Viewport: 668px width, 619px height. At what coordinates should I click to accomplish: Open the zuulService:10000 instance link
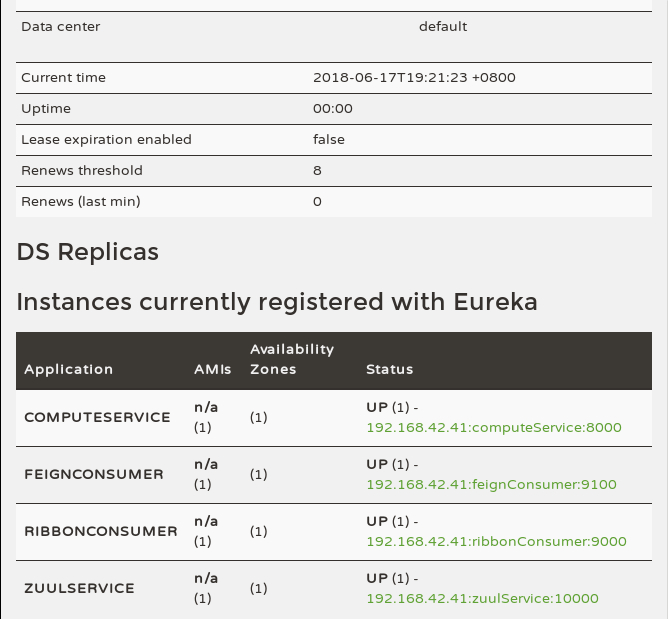click(x=482, y=598)
